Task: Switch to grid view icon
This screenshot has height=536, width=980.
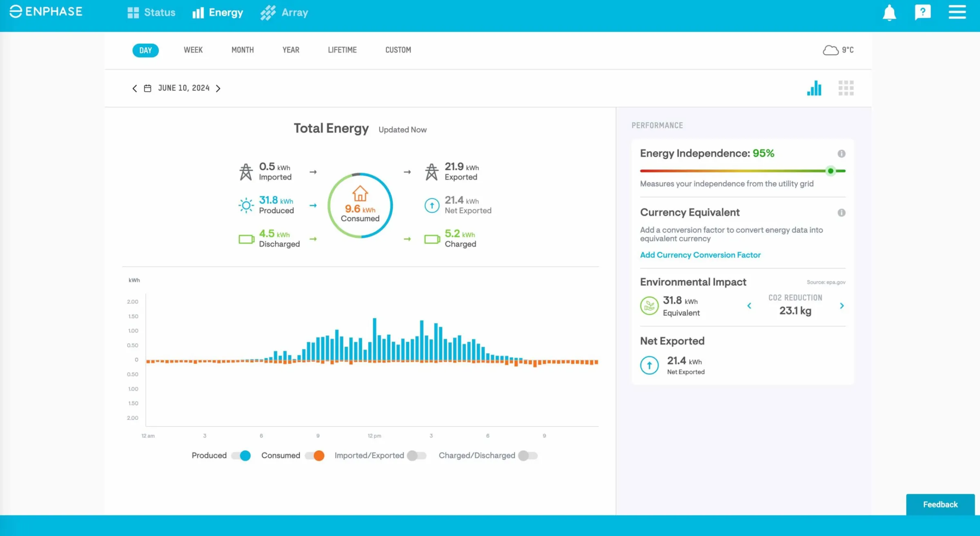Action: tap(846, 88)
